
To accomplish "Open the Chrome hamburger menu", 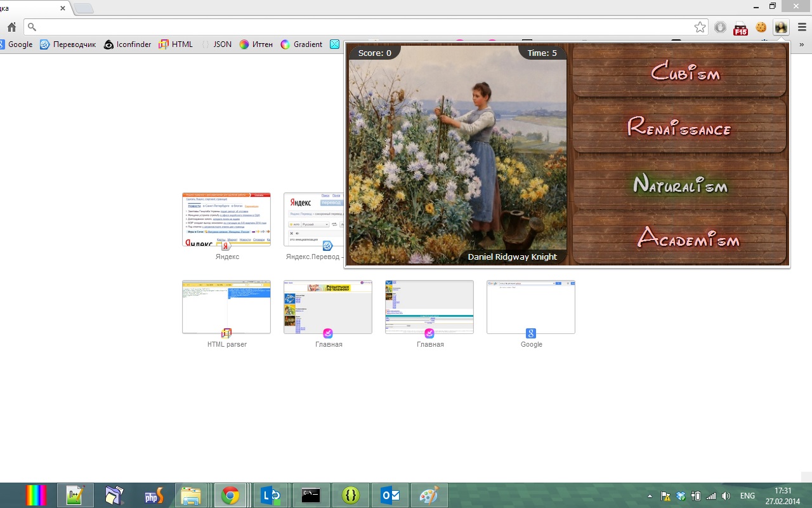I will click(x=802, y=27).
